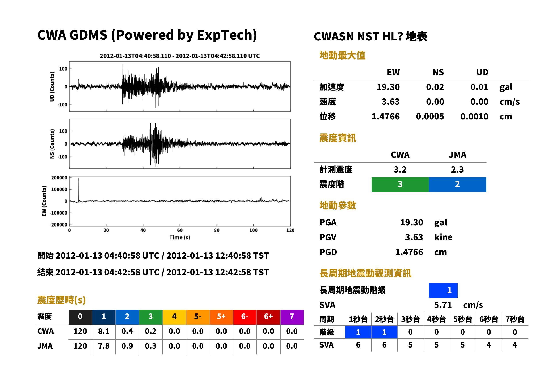This screenshot has width=549, height=392.
Task: Click the CWA GDMS title heading
Action: (x=147, y=35)
